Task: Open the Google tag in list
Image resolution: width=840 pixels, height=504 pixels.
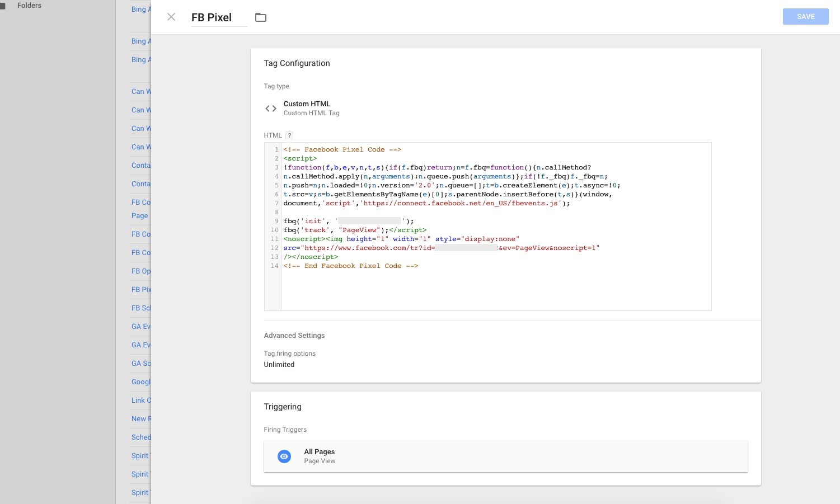Action: pyautogui.click(x=141, y=382)
